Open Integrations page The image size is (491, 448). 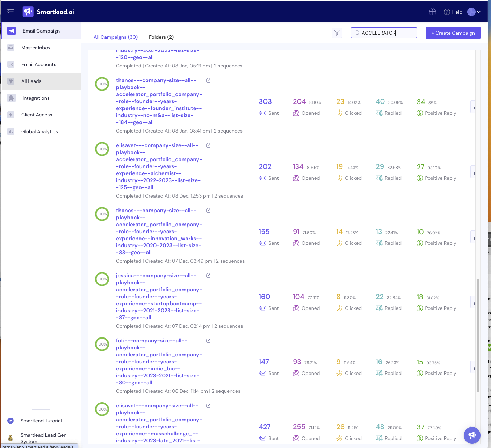tap(41, 98)
